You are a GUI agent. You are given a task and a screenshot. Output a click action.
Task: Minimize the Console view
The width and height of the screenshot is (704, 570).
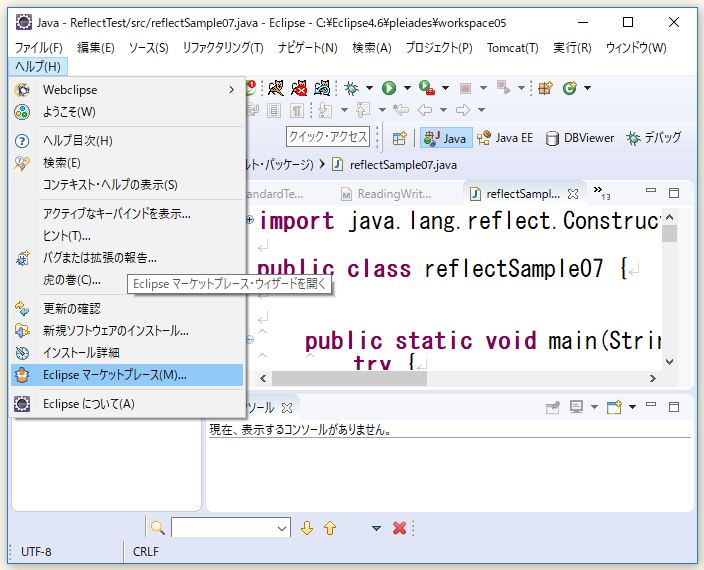(651, 405)
